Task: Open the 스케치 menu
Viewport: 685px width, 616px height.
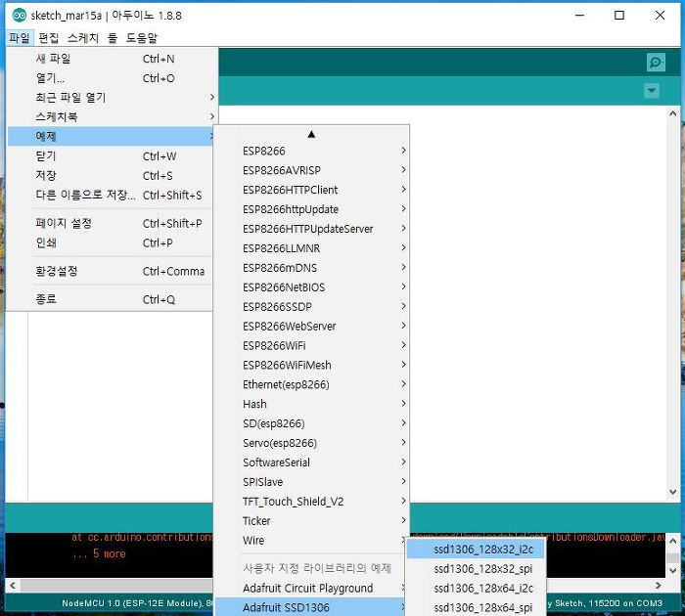Action: 83,38
